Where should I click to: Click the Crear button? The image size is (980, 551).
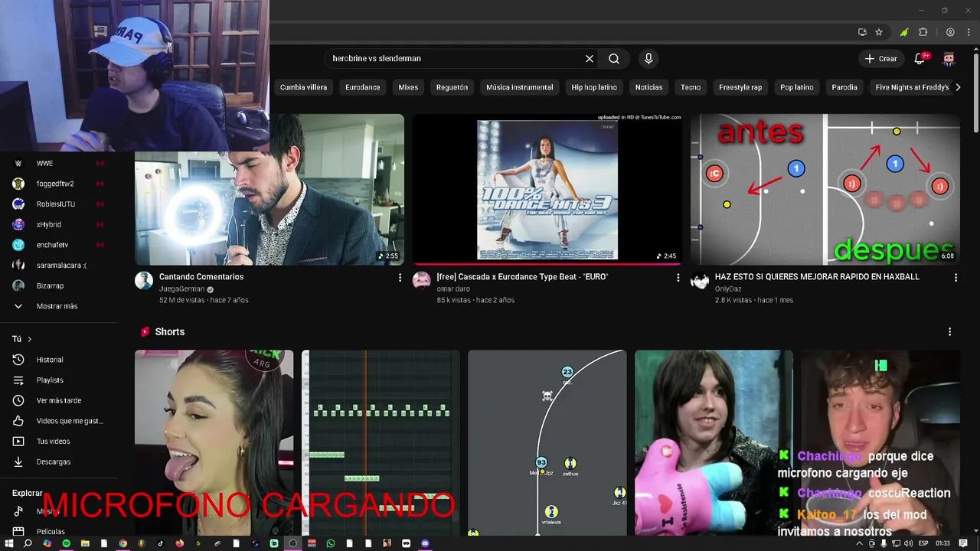coord(880,59)
